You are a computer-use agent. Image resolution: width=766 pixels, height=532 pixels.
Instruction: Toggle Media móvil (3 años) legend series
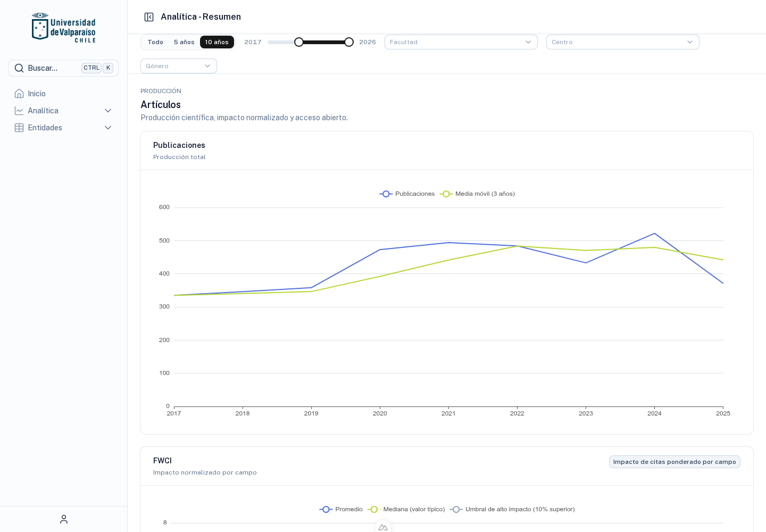(477, 194)
